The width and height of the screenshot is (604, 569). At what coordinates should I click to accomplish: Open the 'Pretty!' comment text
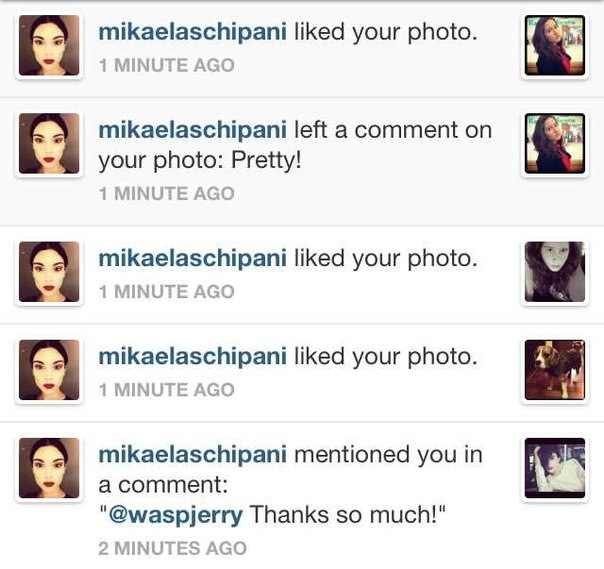(x=266, y=160)
